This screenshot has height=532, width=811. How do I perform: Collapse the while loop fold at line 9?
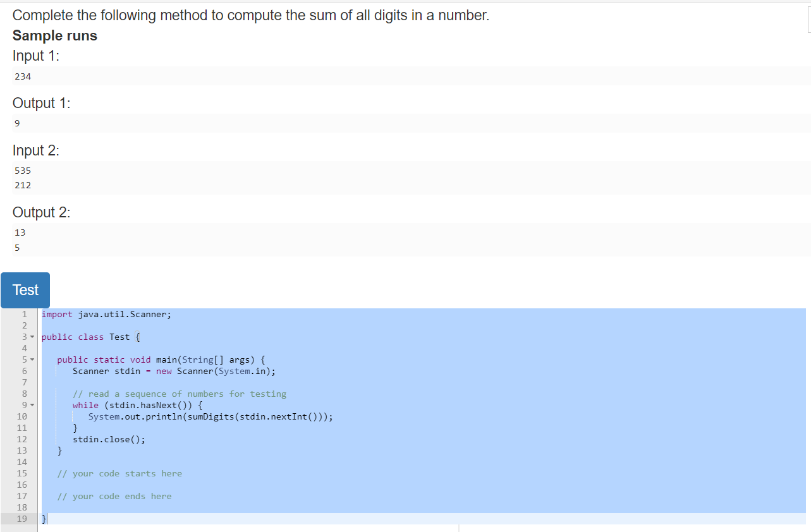click(32, 405)
